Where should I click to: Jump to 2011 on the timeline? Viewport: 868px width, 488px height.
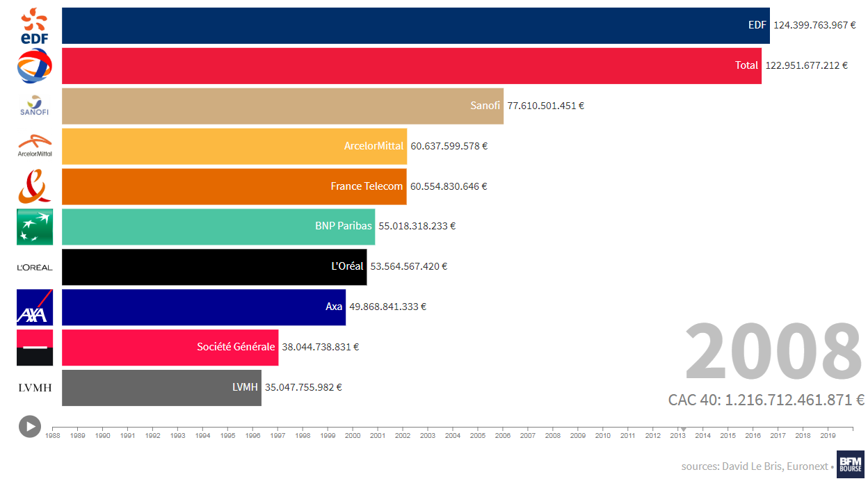pos(628,435)
